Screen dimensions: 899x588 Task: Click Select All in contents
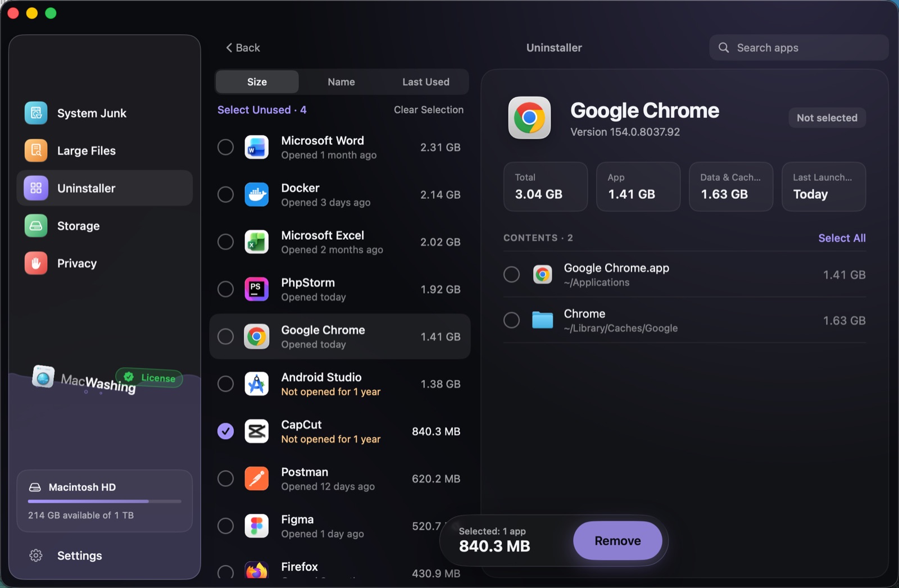coord(842,238)
